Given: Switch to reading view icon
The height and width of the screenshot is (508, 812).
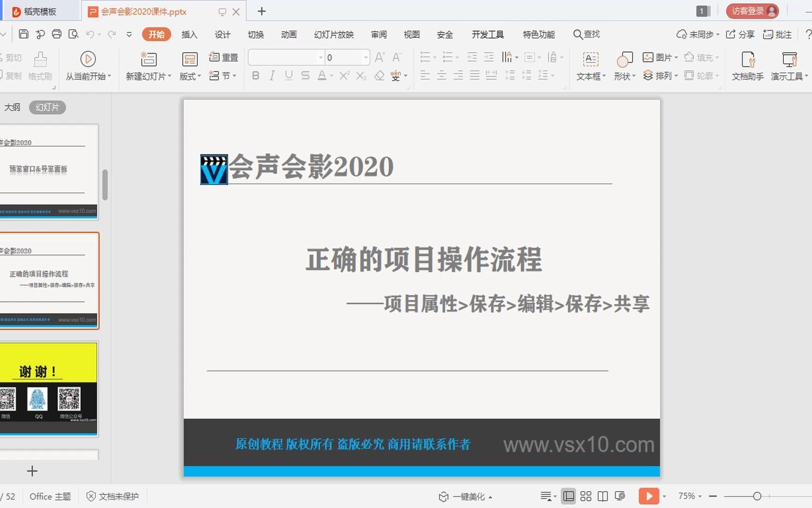Looking at the screenshot, I should tap(603, 496).
